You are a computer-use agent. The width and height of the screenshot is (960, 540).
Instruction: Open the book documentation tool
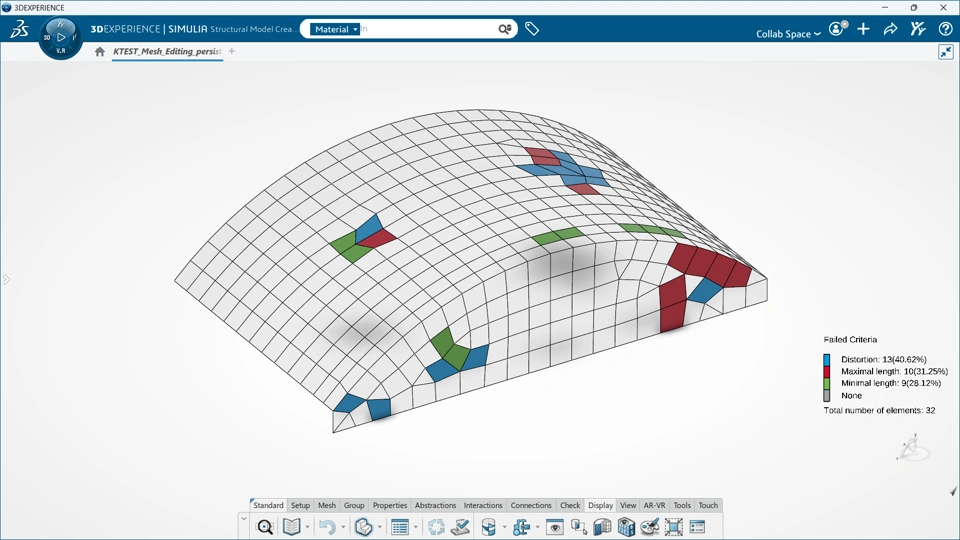291,527
